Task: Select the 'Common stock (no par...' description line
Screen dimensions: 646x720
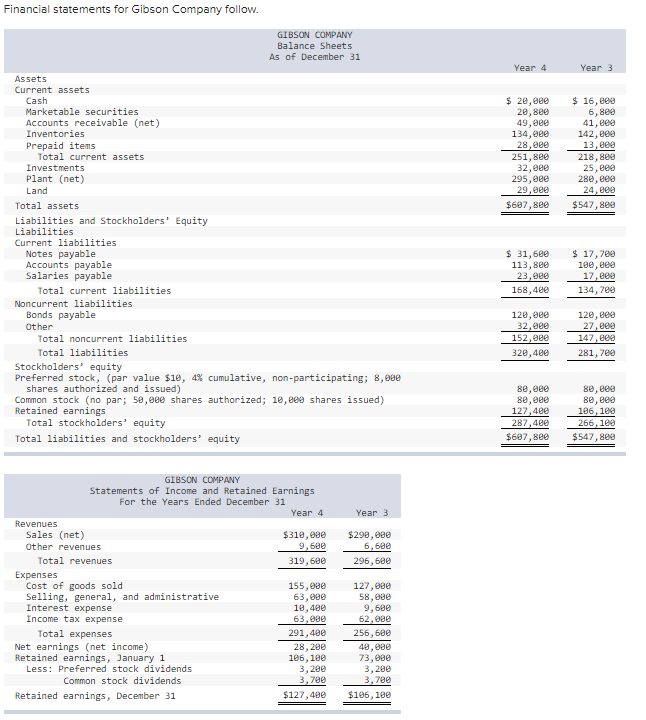Action: 199,400
